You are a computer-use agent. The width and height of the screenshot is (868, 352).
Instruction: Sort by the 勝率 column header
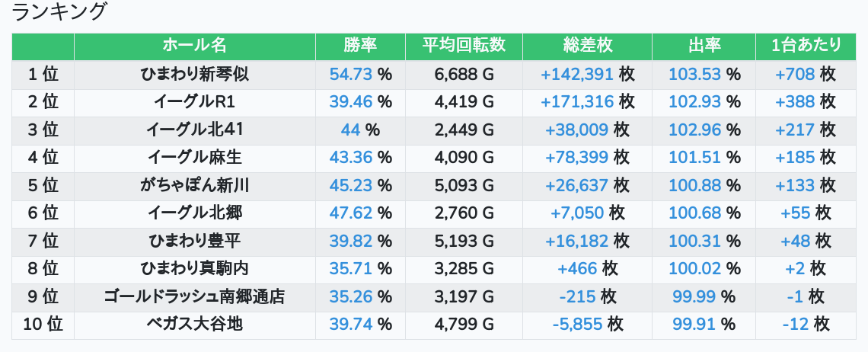[x=360, y=46]
